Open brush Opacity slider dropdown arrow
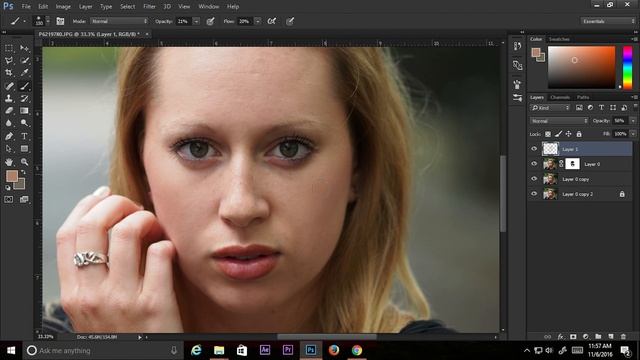640x360 pixels. (196, 21)
